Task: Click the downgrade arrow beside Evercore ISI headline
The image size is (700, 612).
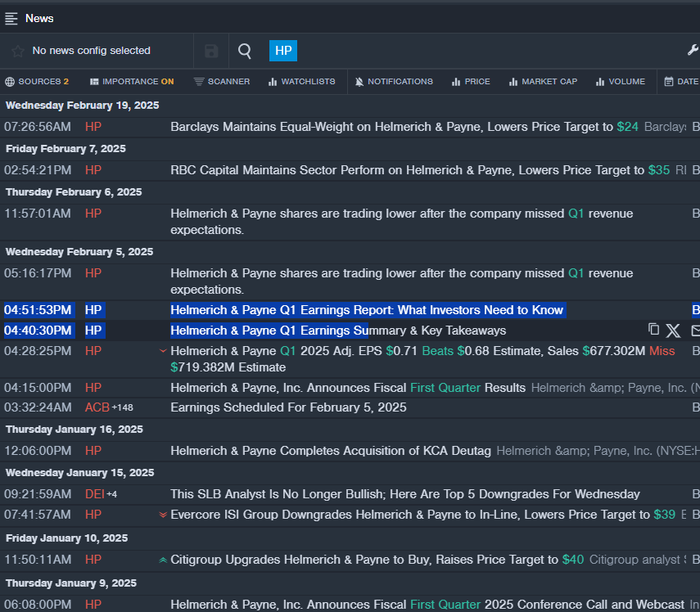Action: 163,515
